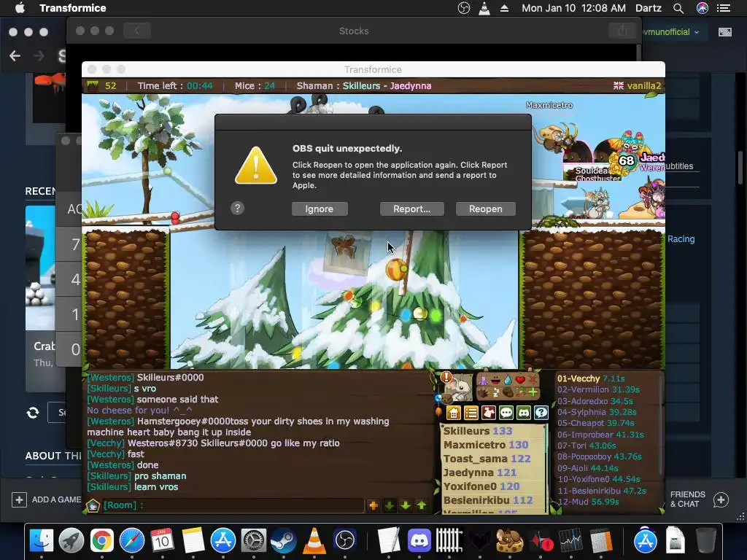Click 02-Vermilion 31.39s leaderboard entry
Viewport: 747px width, 560px height.
(x=598, y=389)
